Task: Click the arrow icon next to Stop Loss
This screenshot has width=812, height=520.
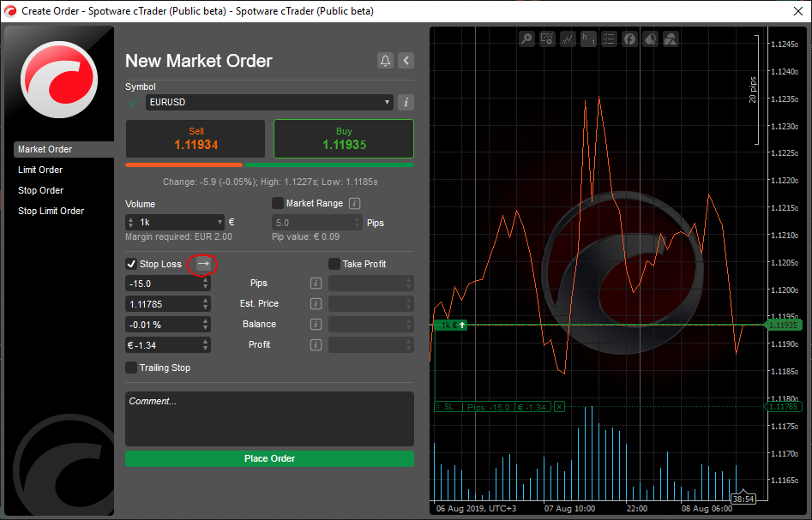Action: [x=202, y=265]
